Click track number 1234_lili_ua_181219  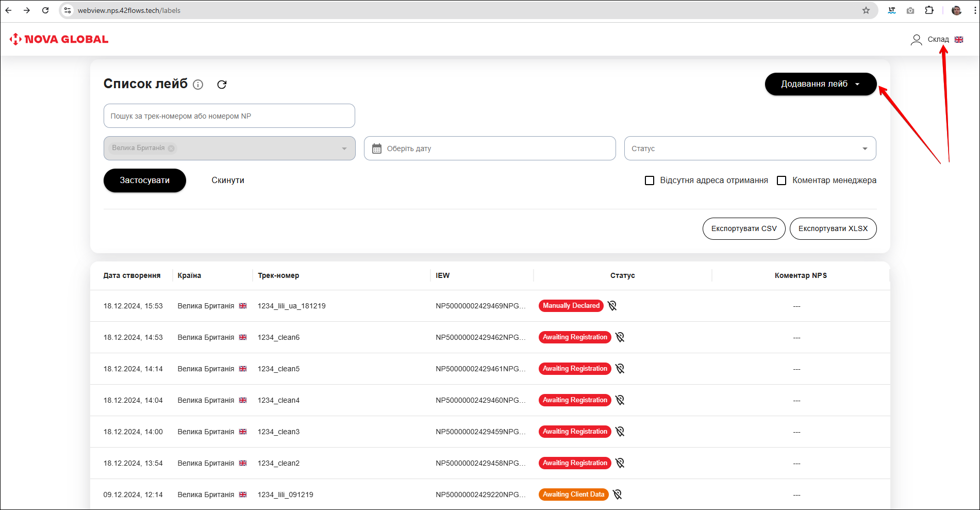[292, 306]
